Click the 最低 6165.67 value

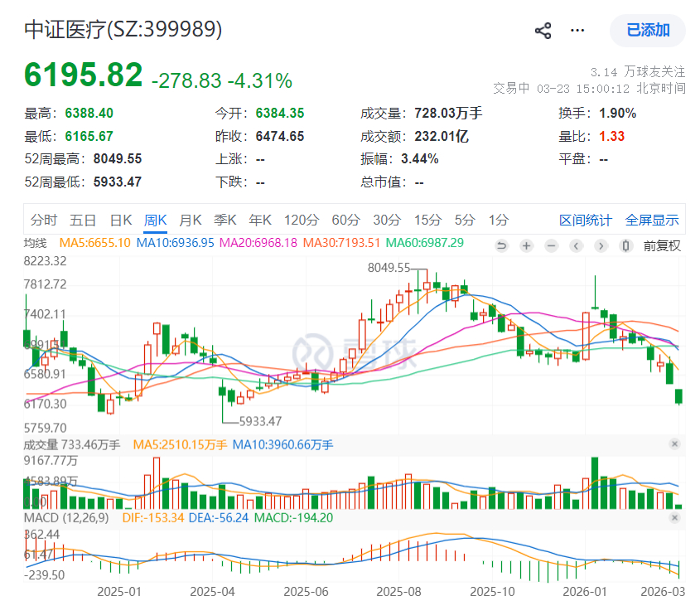(89, 136)
